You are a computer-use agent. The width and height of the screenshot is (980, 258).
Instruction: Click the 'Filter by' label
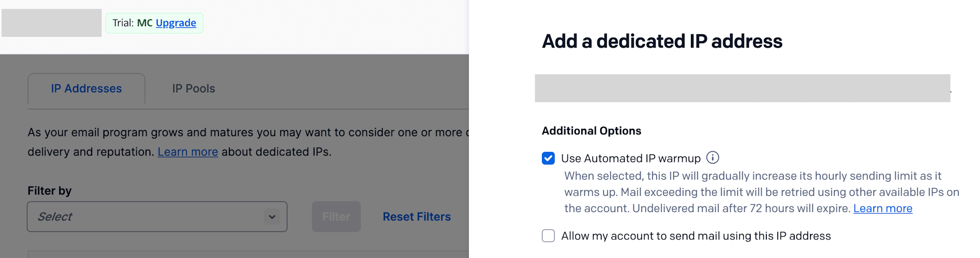click(49, 191)
